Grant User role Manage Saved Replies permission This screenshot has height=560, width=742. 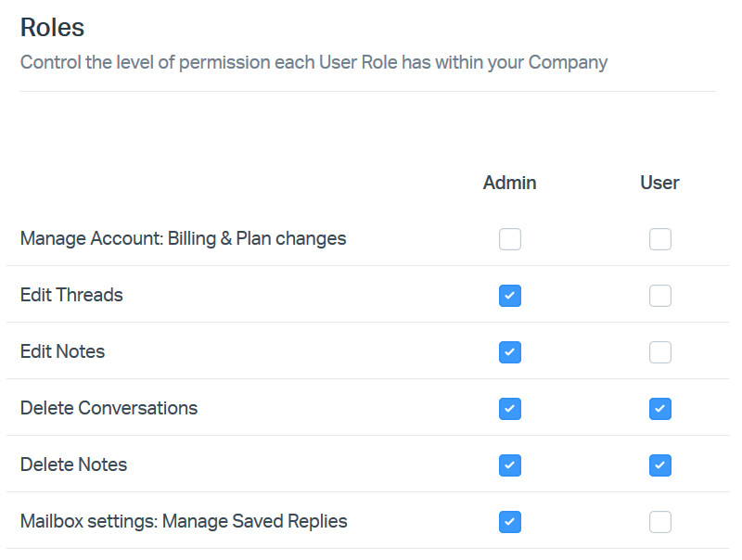[x=659, y=522]
